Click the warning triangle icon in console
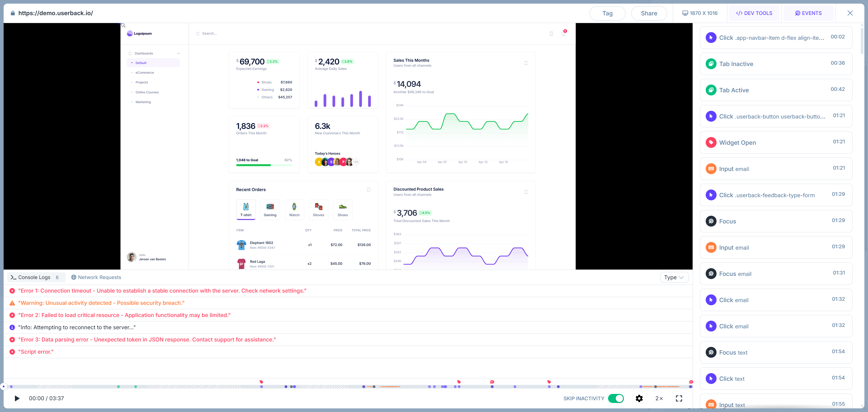This screenshot has height=412, width=868. (x=12, y=303)
